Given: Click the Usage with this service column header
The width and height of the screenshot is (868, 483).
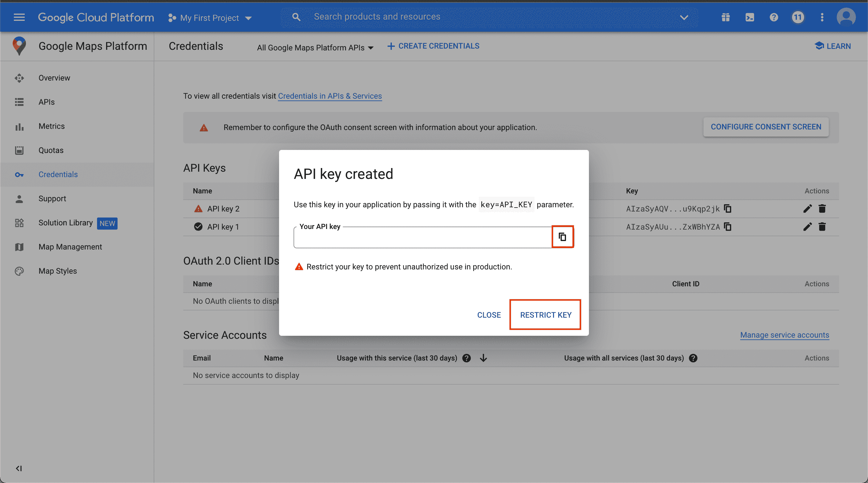Looking at the screenshot, I should pyautogui.click(x=397, y=358).
